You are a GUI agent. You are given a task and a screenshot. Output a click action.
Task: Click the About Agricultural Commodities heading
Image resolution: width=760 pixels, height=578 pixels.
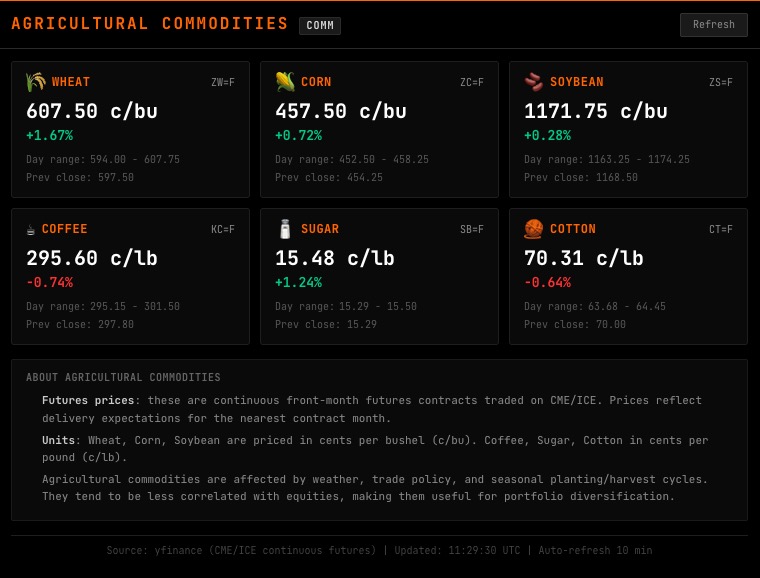coord(123,377)
